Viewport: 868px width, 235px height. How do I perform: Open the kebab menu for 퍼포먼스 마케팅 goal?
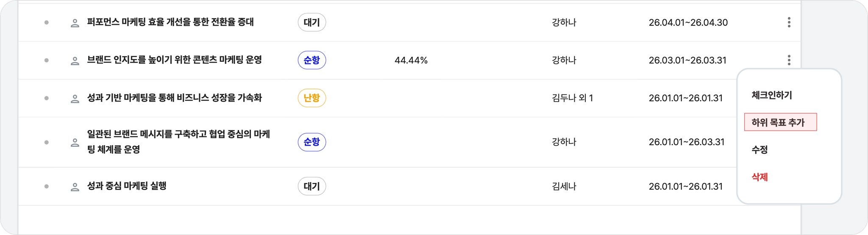point(789,22)
